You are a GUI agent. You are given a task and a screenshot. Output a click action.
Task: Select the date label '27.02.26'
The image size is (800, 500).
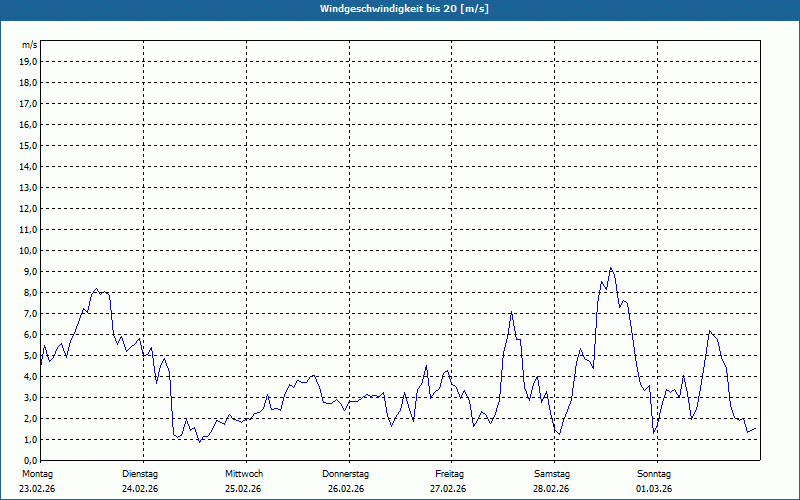pyautogui.click(x=449, y=489)
